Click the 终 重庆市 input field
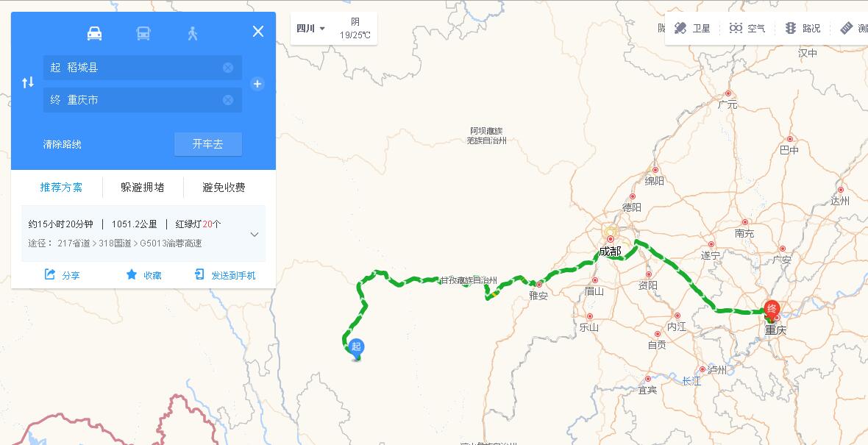The image size is (868, 445). (142, 99)
